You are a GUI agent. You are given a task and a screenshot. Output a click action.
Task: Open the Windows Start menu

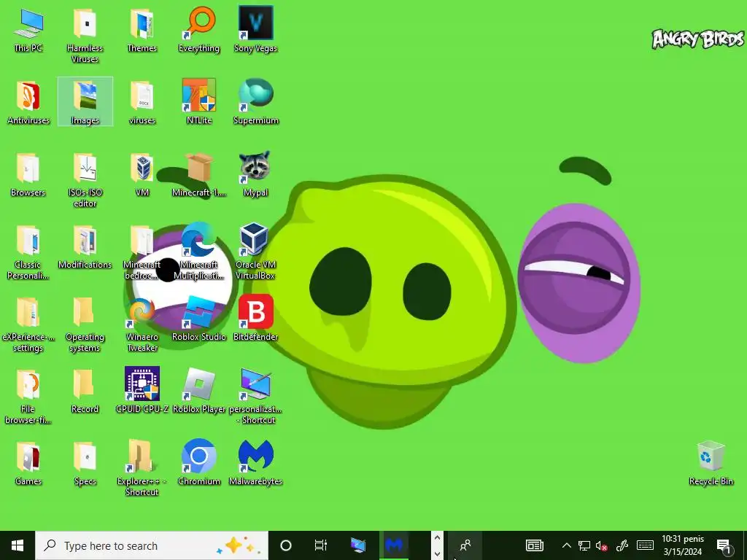(18, 545)
